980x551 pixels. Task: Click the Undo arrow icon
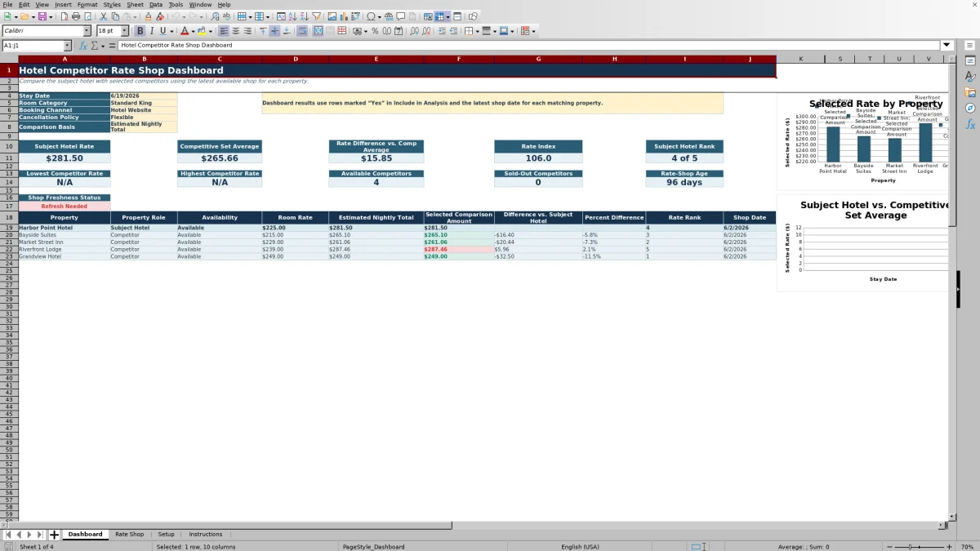click(176, 16)
